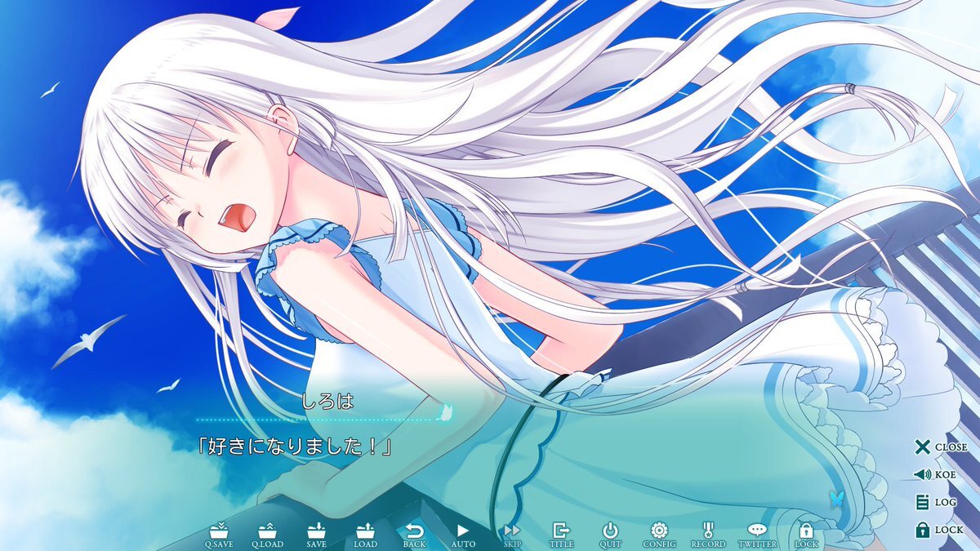Open the CONFIG settings gear
The height and width of the screenshot is (551, 980).
(x=659, y=535)
